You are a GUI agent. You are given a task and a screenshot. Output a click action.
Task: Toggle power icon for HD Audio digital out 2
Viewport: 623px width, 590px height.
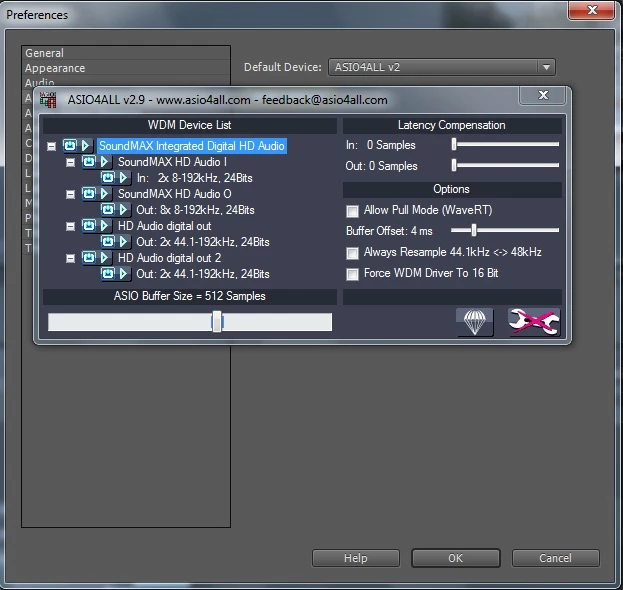89,258
